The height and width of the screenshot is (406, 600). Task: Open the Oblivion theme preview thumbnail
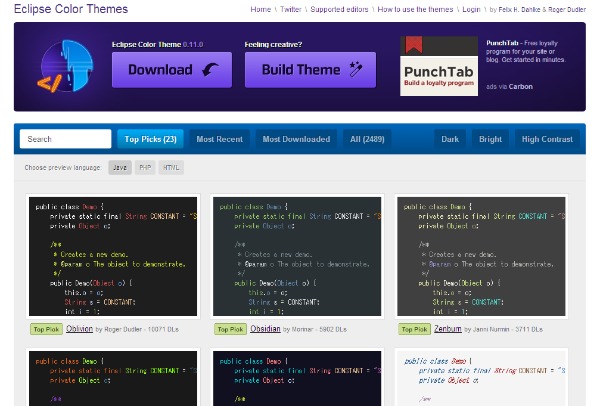click(113, 256)
